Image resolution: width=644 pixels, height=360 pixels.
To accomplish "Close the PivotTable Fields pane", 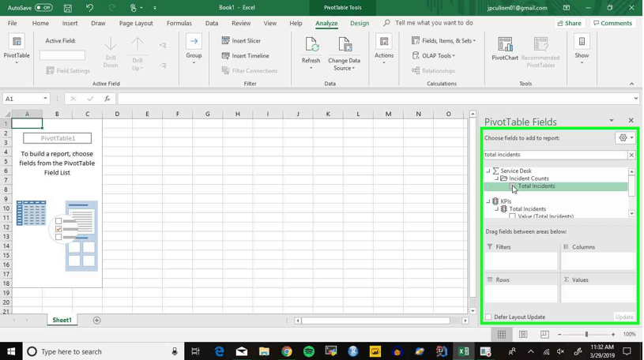I will click(631, 120).
